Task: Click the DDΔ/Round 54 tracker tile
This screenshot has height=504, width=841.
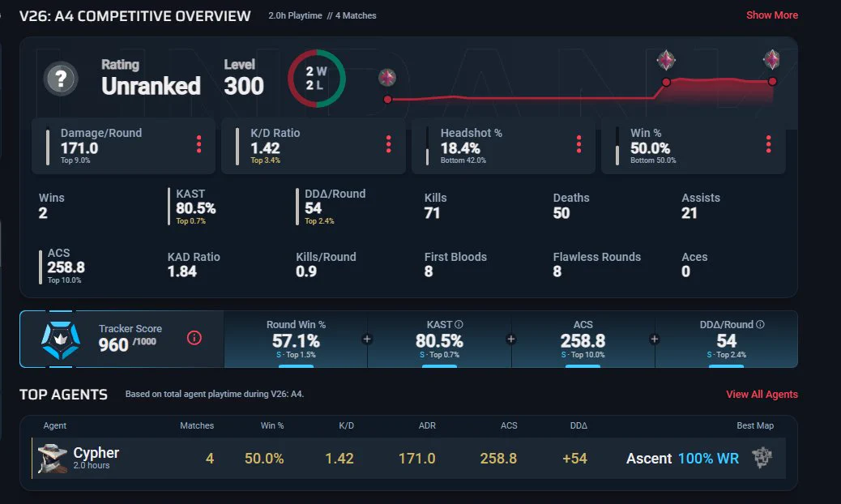Action: (x=726, y=339)
